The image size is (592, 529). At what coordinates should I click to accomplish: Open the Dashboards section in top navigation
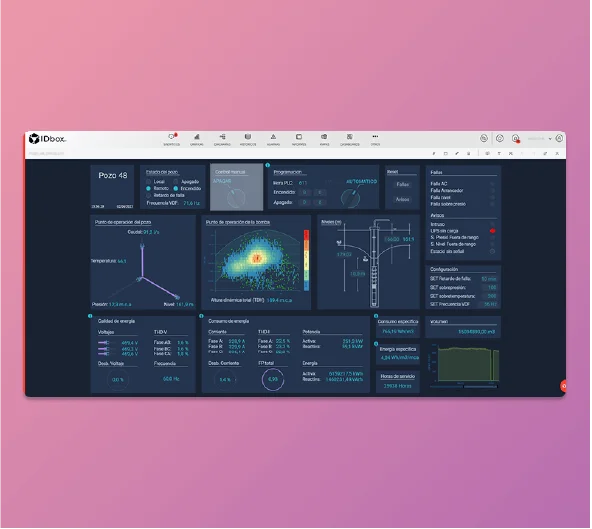[350, 139]
